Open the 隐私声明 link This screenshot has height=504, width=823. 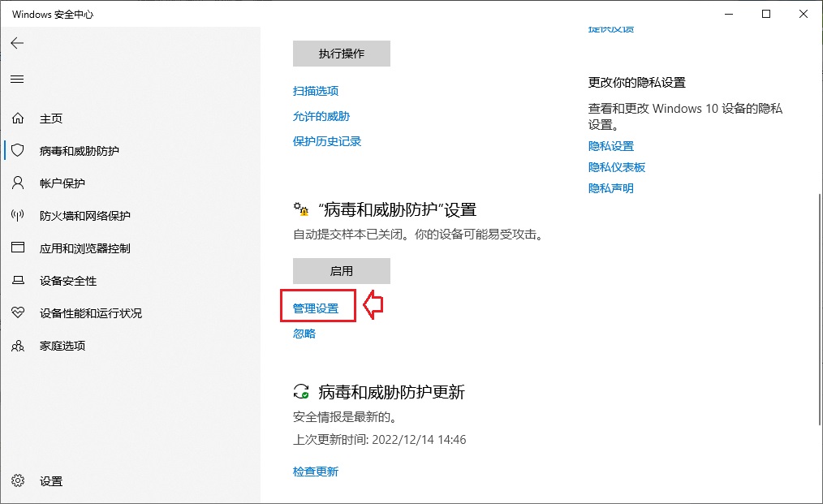611,188
